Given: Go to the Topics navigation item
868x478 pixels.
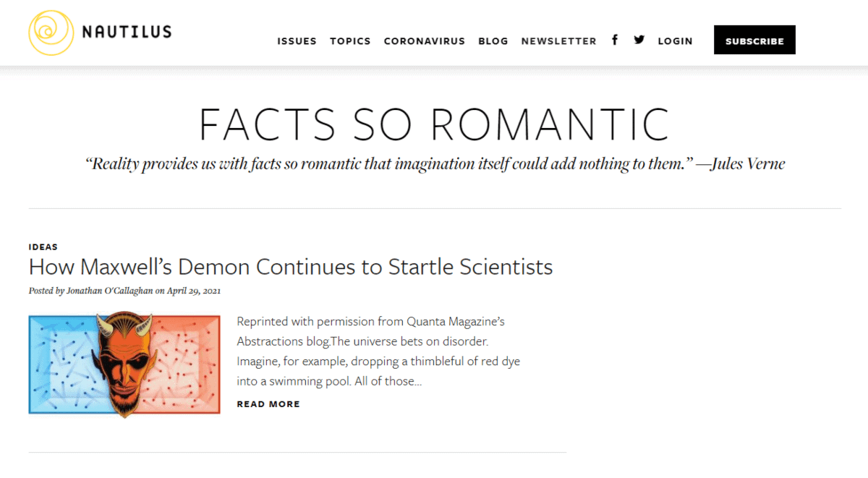Looking at the screenshot, I should click(x=350, y=41).
